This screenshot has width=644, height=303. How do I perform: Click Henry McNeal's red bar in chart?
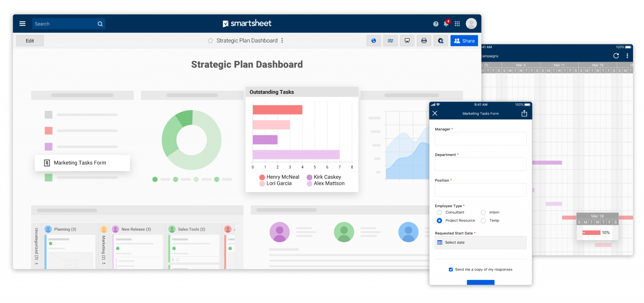pos(277,110)
